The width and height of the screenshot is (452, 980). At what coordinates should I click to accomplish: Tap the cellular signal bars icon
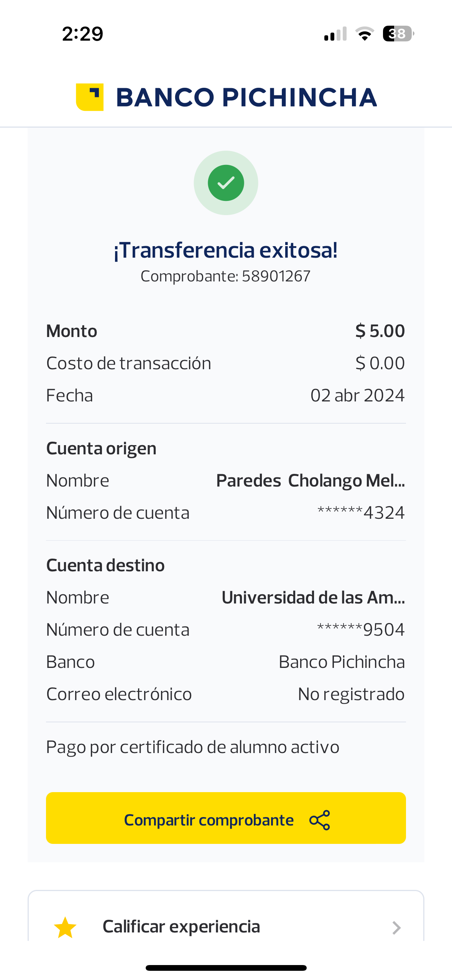pyautogui.click(x=335, y=34)
